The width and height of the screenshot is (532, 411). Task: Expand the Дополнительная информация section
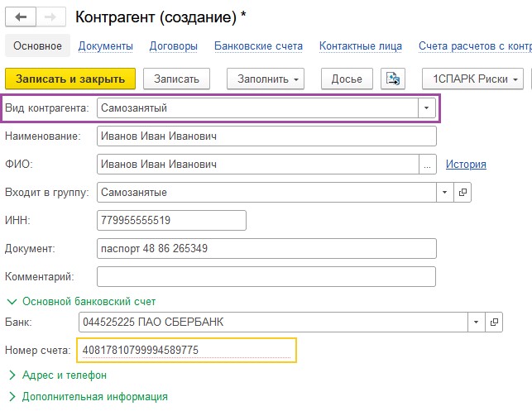(x=89, y=396)
